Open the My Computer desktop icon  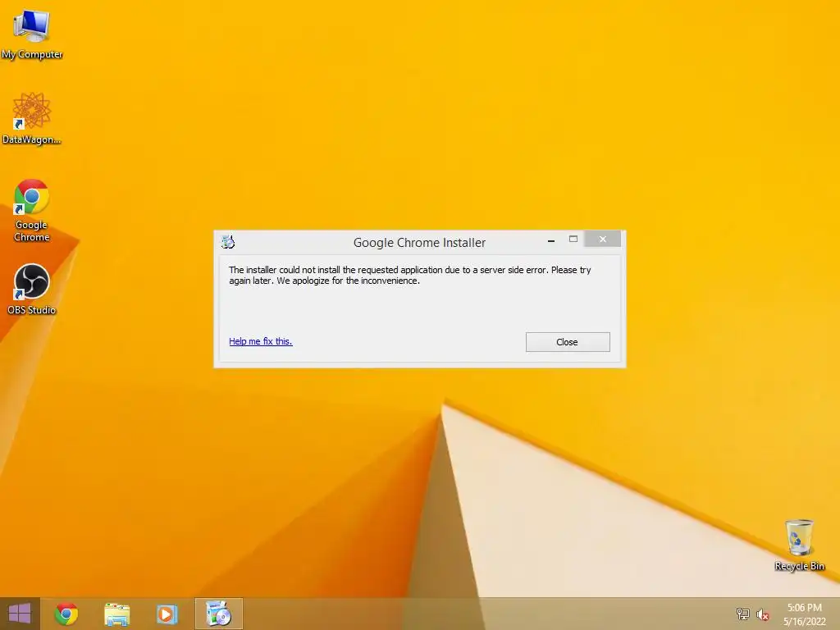point(32,34)
